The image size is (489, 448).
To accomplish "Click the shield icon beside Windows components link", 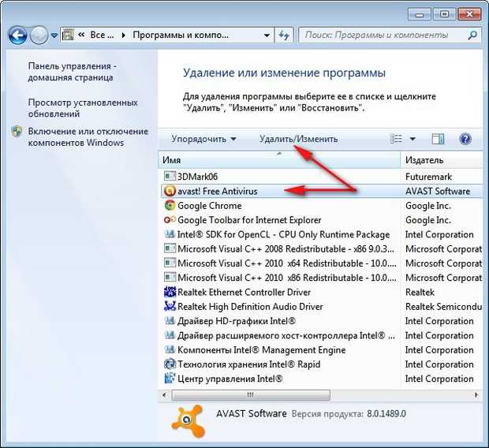I will click(x=17, y=132).
